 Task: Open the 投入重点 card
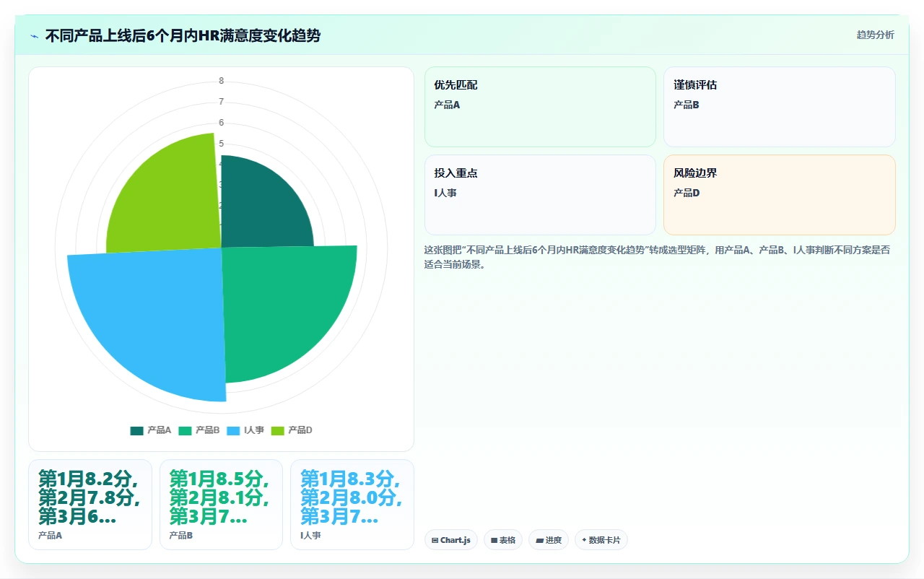[x=540, y=195]
